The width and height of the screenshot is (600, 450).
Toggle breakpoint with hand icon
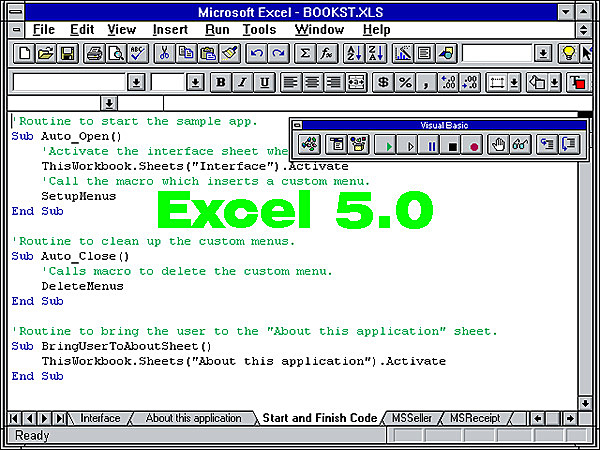point(499,145)
